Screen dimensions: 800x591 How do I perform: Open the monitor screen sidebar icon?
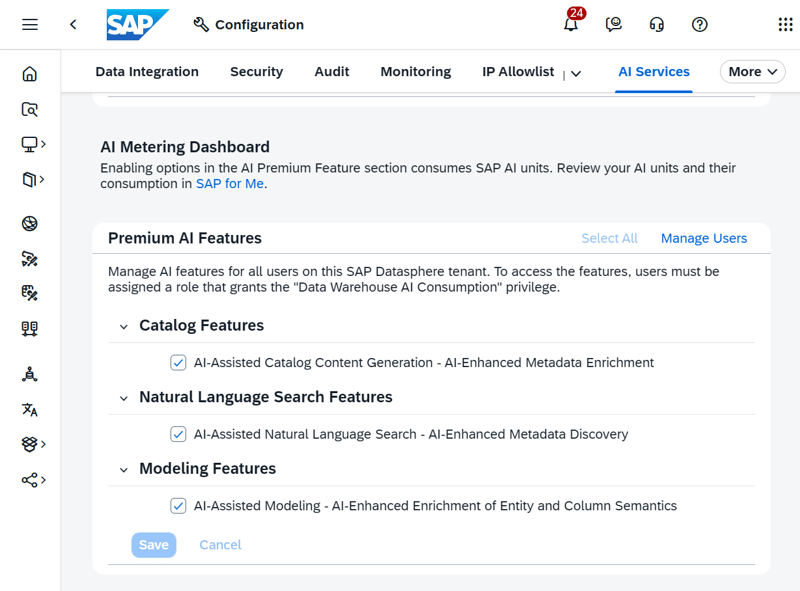[x=29, y=144]
